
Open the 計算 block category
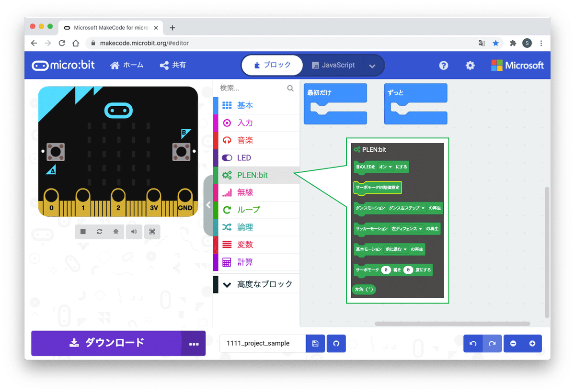256,262
